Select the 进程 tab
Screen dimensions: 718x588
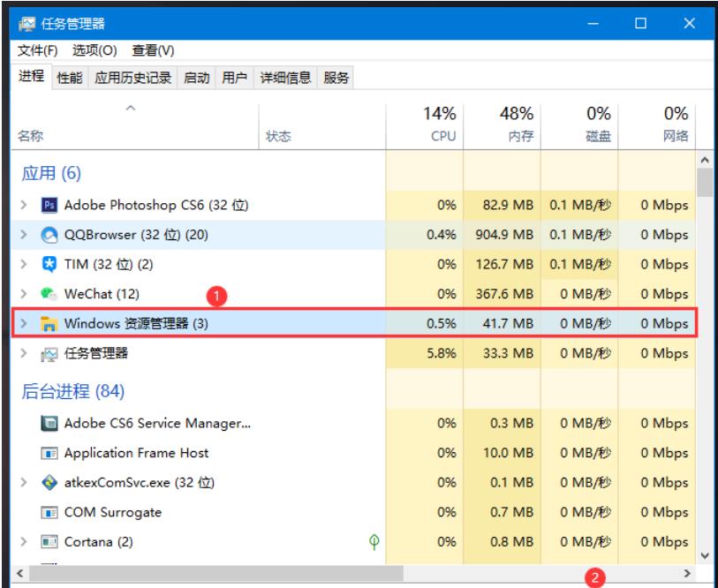[31, 76]
